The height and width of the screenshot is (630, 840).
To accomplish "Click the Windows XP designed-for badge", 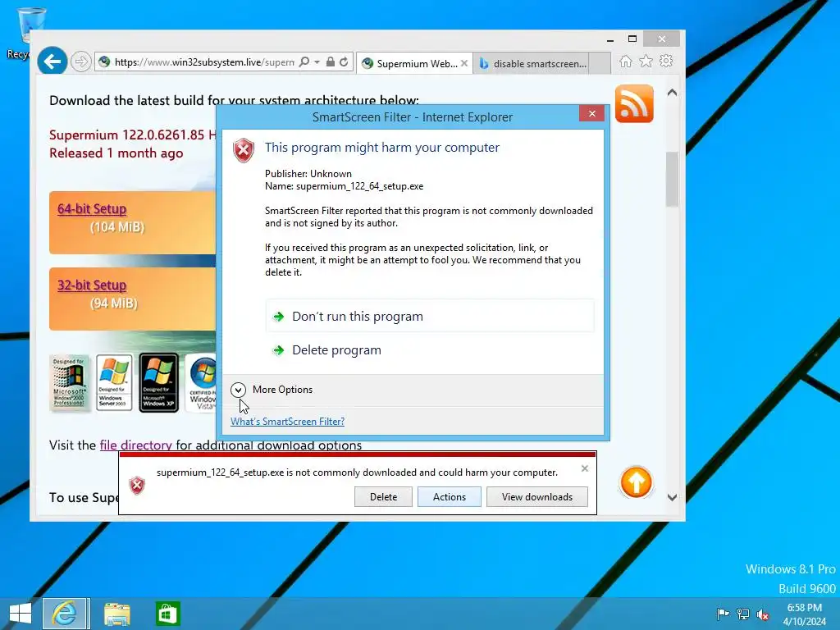I will (158, 382).
